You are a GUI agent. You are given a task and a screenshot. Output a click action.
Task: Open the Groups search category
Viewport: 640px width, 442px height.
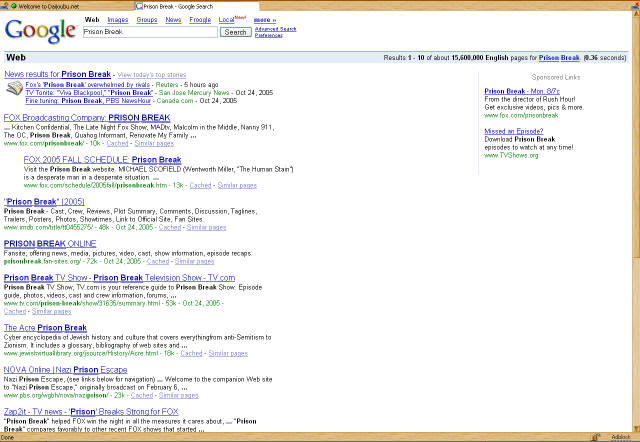pyautogui.click(x=147, y=20)
